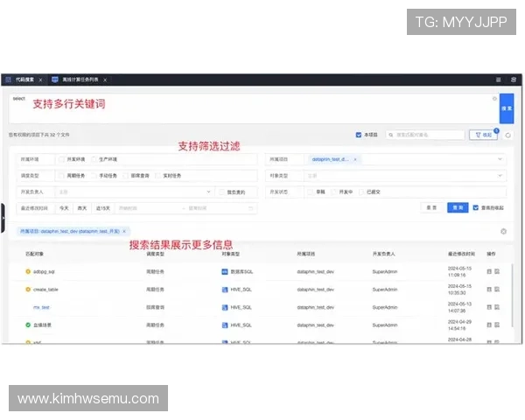Focus the multi-line keyword box containing 'select'
Screen dimensions: 525x420
click(253, 108)
